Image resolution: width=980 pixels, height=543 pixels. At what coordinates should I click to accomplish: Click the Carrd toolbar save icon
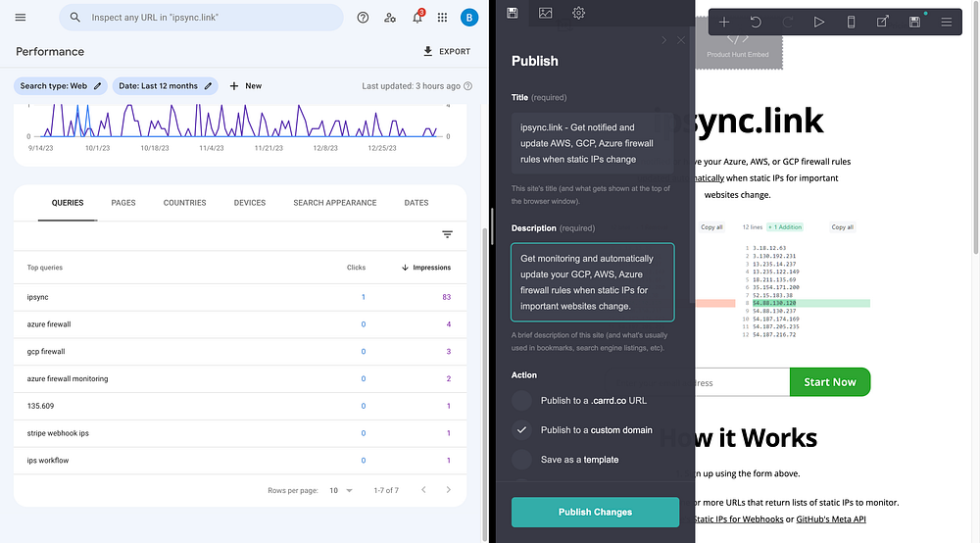click(x=915, y=23)
